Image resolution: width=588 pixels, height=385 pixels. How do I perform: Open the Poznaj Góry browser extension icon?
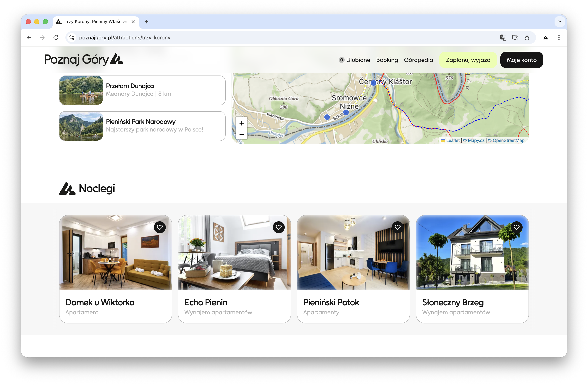pyautogui.click(x=545, y=38)
